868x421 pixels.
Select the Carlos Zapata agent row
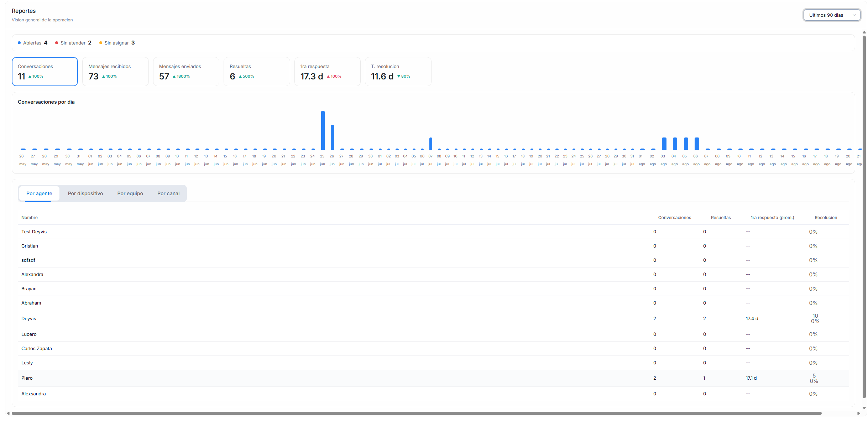(x=433, y=349)
